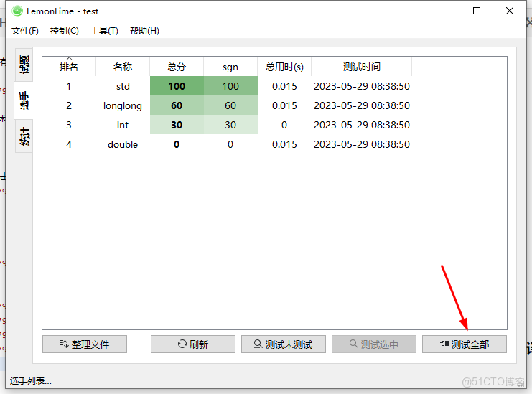Click the sgn score 60 cell for longlong

(x=230, y=105)
